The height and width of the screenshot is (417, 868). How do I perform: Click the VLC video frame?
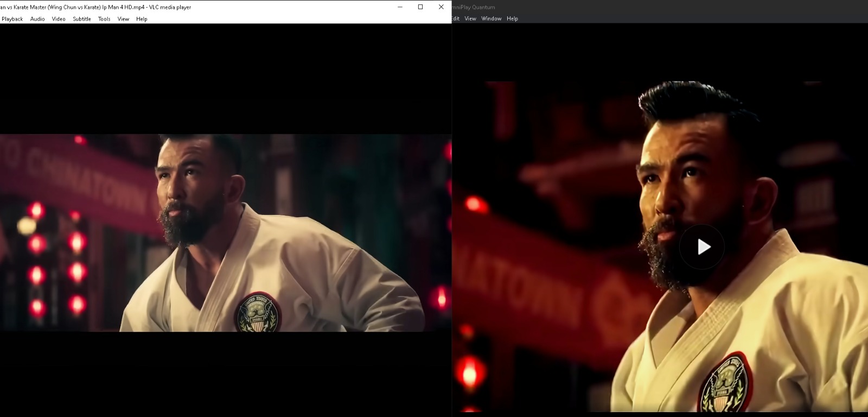tap(226, 233)
